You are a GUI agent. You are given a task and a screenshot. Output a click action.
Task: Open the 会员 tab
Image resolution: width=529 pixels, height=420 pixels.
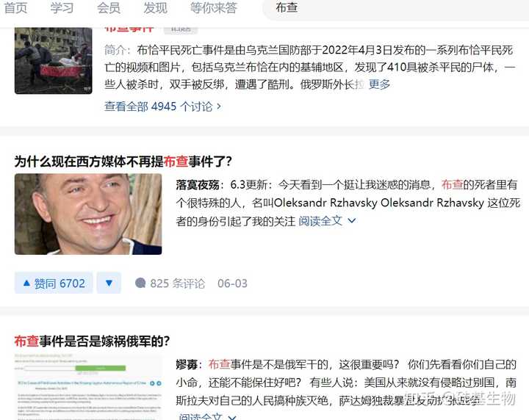click(108, 8)
